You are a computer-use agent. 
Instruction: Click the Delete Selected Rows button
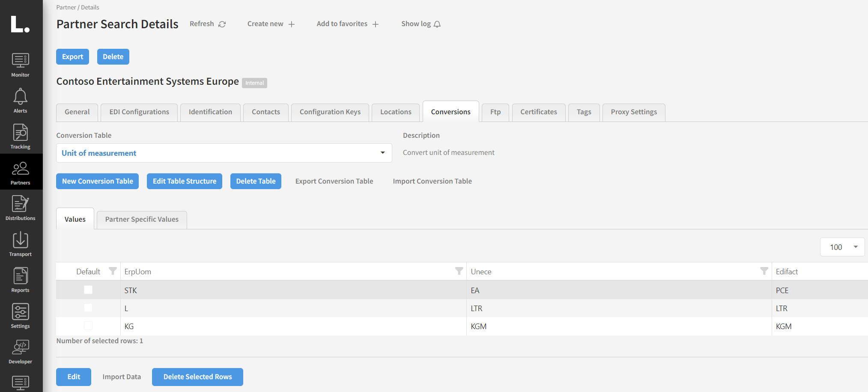point(197,377)
